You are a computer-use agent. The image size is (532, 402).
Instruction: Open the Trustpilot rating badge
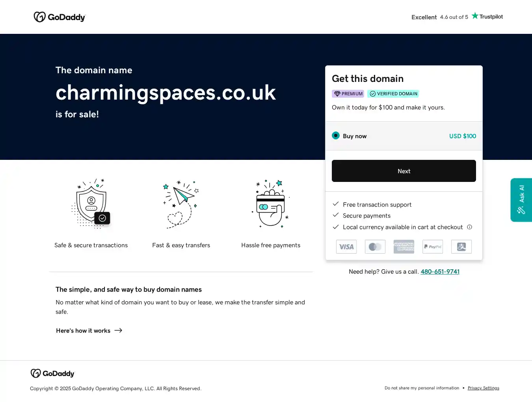click(457, 17)
